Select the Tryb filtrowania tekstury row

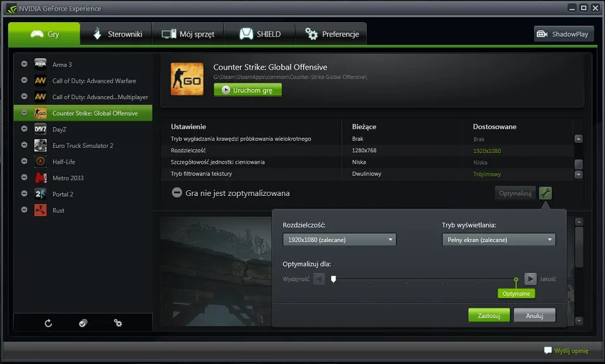(x=367, y=174)
